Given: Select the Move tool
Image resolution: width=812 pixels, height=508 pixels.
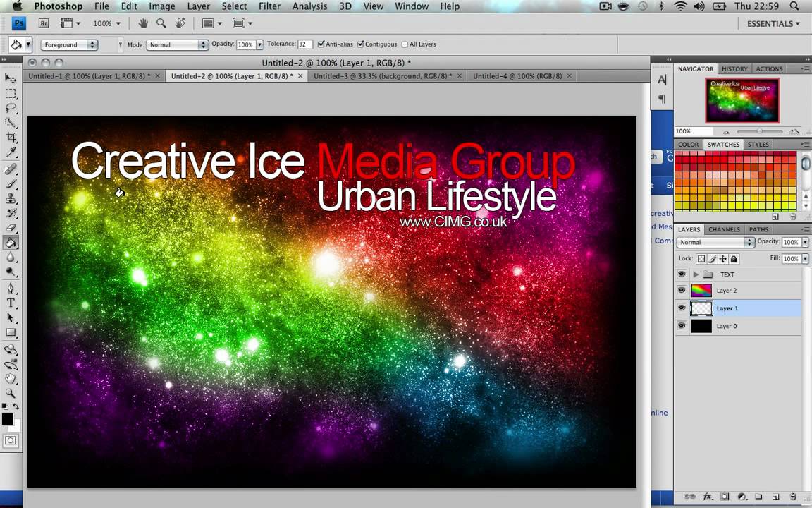Looking at the screenshot, I should [x=10, y=78].
